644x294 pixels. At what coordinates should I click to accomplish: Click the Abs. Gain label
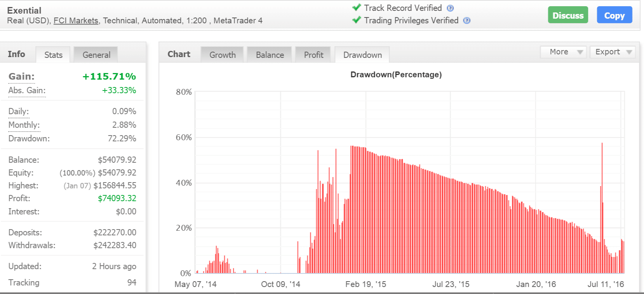click(x=27, y=90)
